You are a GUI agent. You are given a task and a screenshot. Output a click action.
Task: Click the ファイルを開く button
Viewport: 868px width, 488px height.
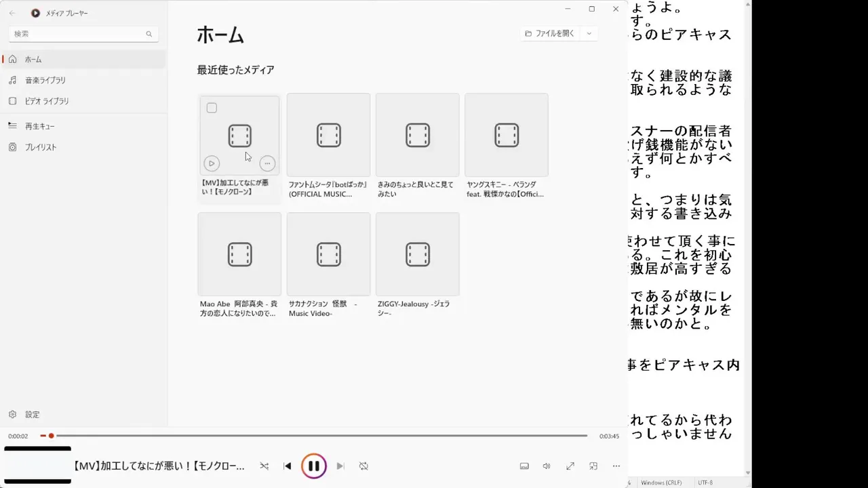(x=550, y=33)
